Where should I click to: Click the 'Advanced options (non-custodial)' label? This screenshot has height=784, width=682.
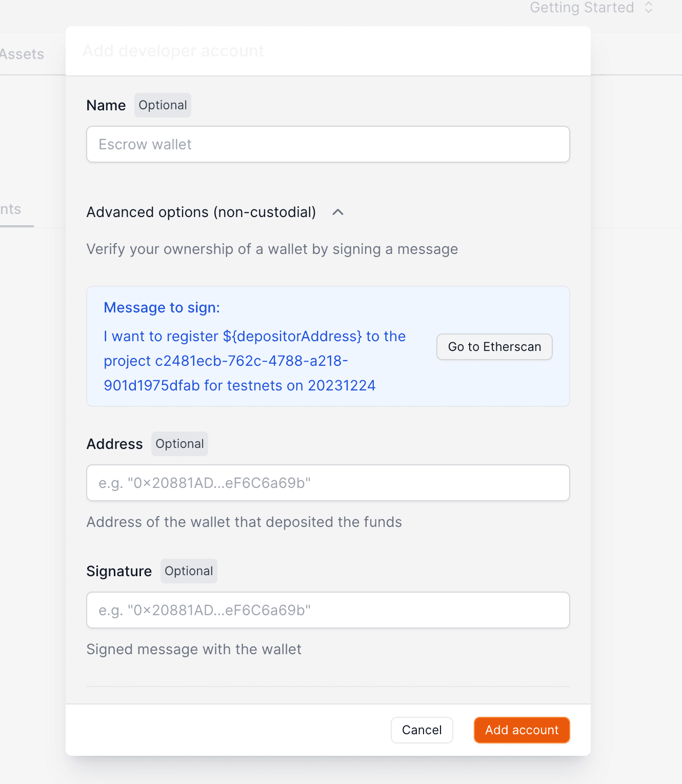click(201, 212)
